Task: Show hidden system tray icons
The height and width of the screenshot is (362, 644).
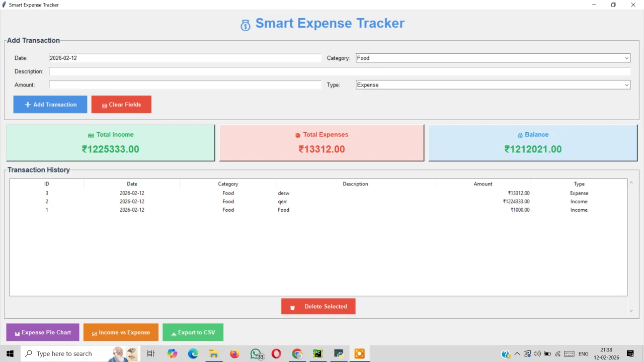Action: pyautogui.click(x=517, y=354)
